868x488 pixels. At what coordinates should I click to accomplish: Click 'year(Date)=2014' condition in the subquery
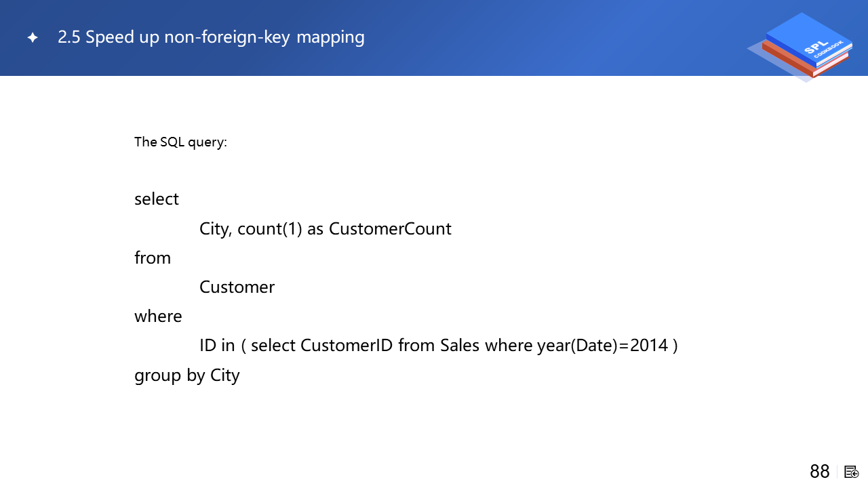tap(602, 346)
